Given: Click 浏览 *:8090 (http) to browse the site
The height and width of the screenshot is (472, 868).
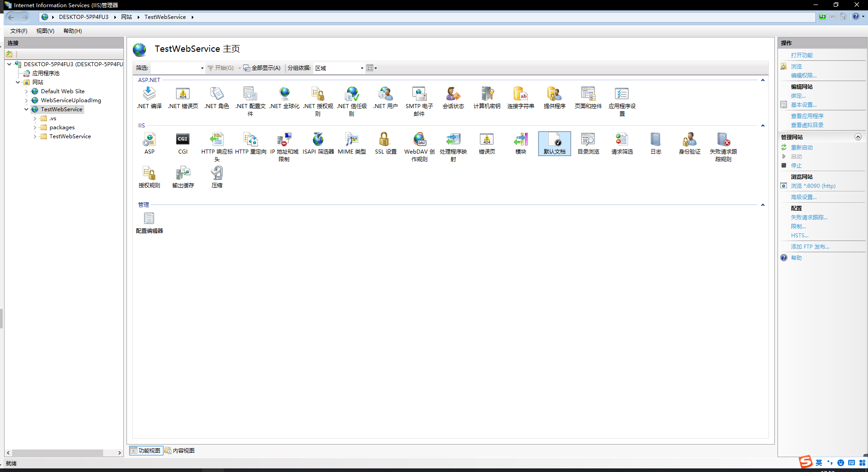Looking at the screenshot, I should [813, 186].
